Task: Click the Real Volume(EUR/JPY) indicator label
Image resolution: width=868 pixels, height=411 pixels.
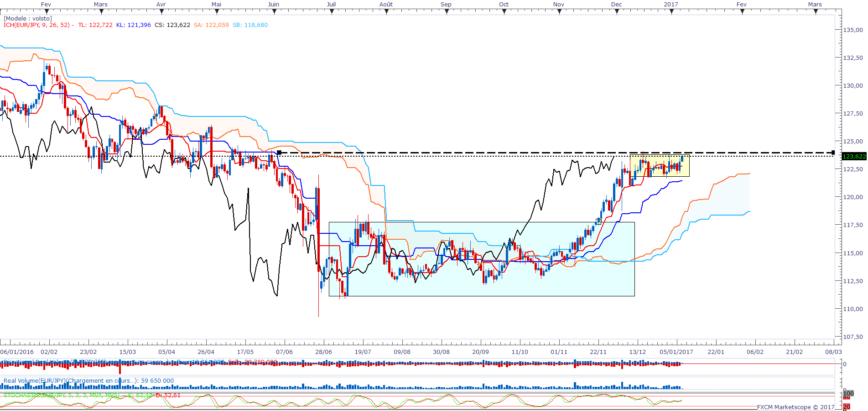Action: click(88, 380)
